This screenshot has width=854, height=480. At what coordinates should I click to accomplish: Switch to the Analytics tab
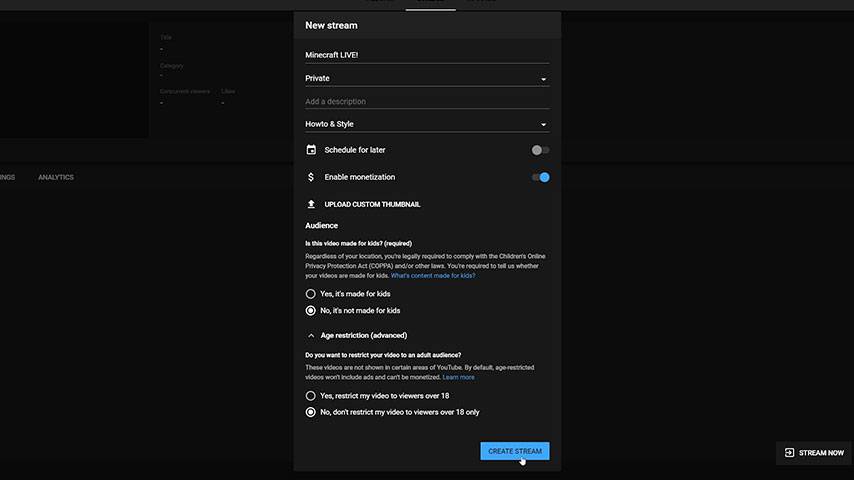(56, 177)
